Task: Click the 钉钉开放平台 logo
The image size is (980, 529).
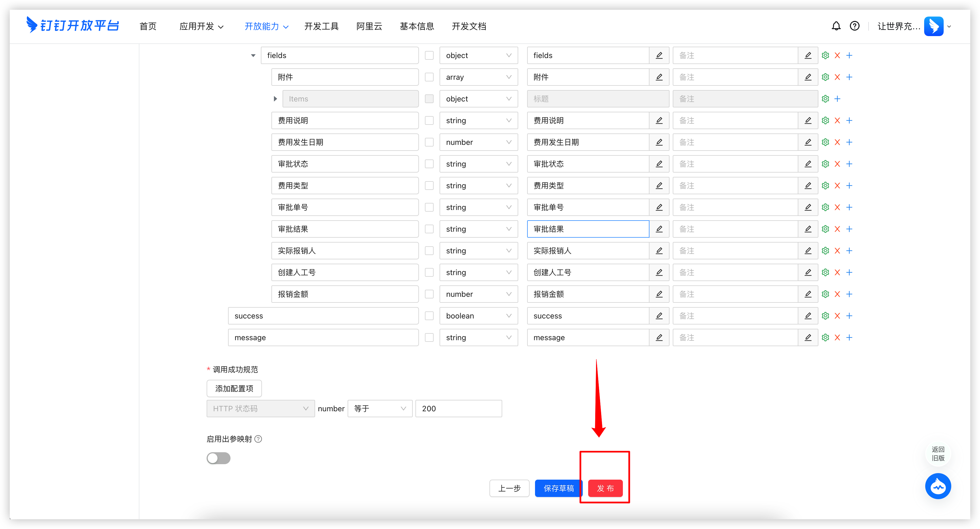Action: point(72,25)
